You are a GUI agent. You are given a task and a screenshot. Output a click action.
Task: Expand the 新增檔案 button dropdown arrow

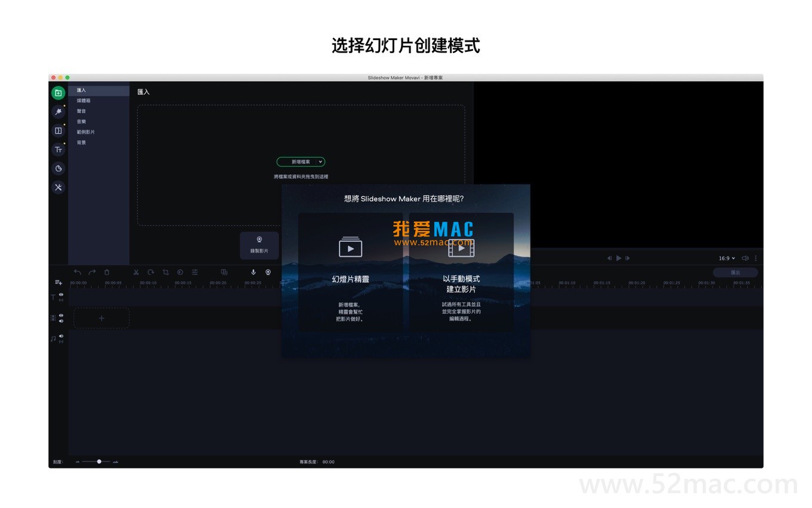point(320,162)
